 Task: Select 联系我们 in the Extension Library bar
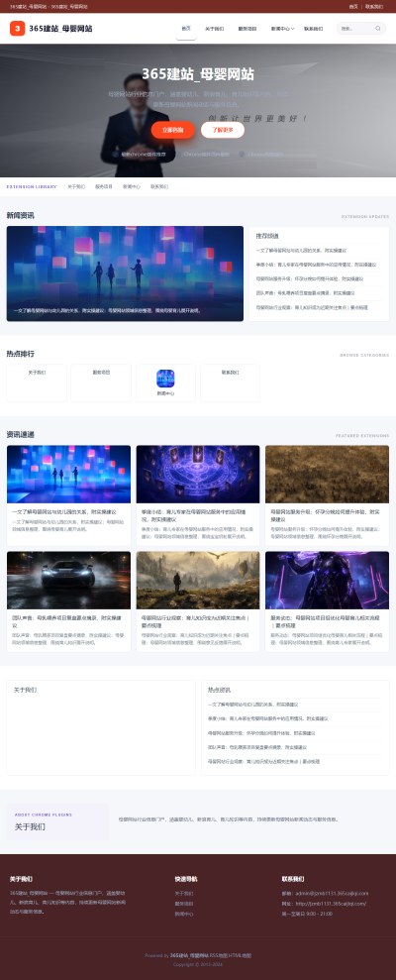click(x=159, y=187)
